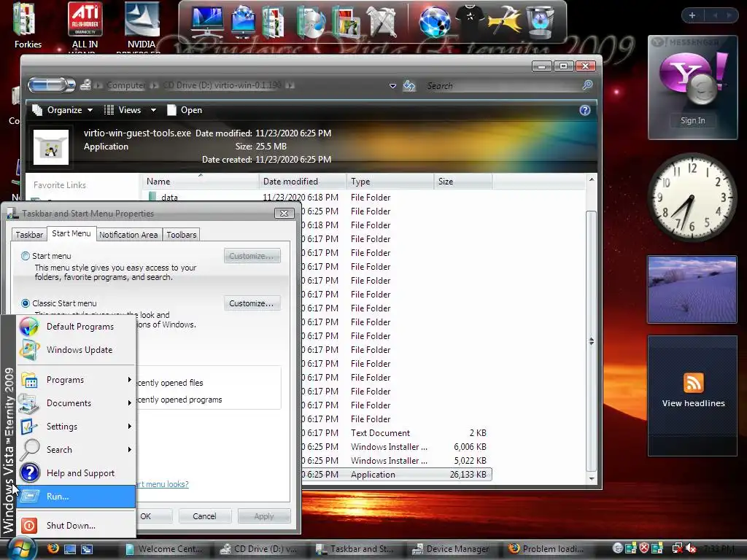Click the slideshow picture gadget thumbnail

point(692,289)
